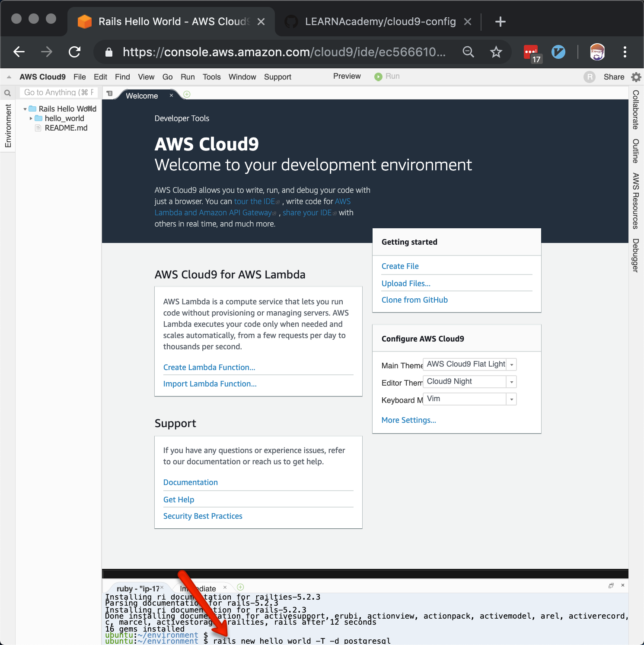This screenshot has width=644, height=645.
Task: Click Get Help link
Action: [179, 500]
